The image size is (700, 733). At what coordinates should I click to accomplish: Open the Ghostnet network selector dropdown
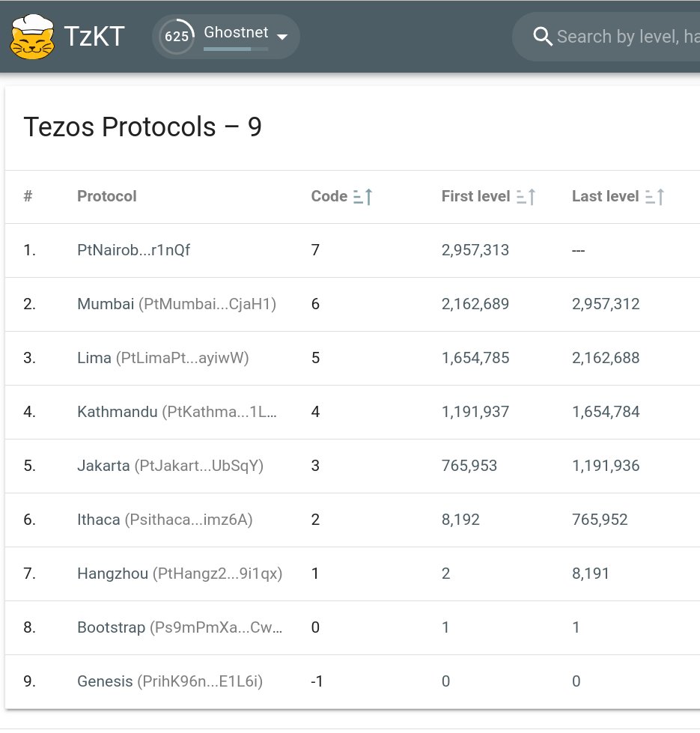[x=281, y=35]
